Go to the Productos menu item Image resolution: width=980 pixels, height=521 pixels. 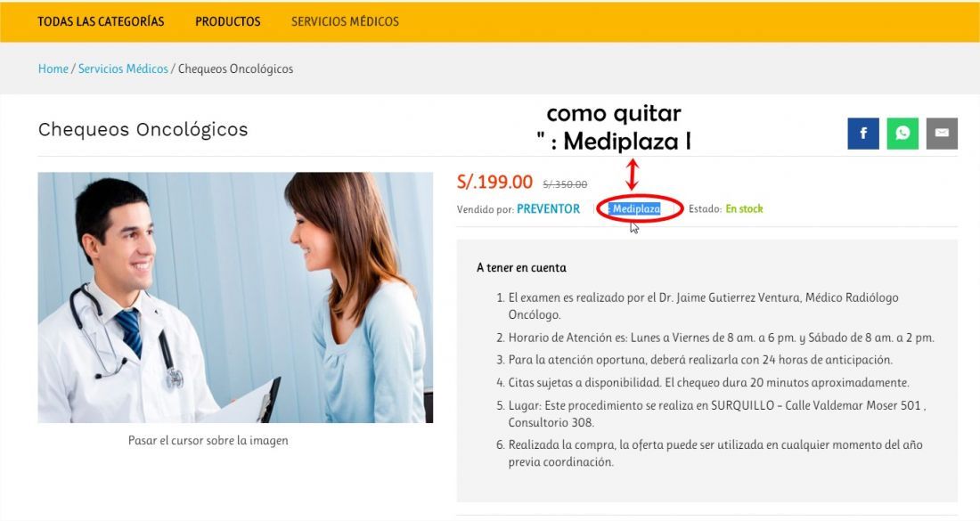coord(227,21)
